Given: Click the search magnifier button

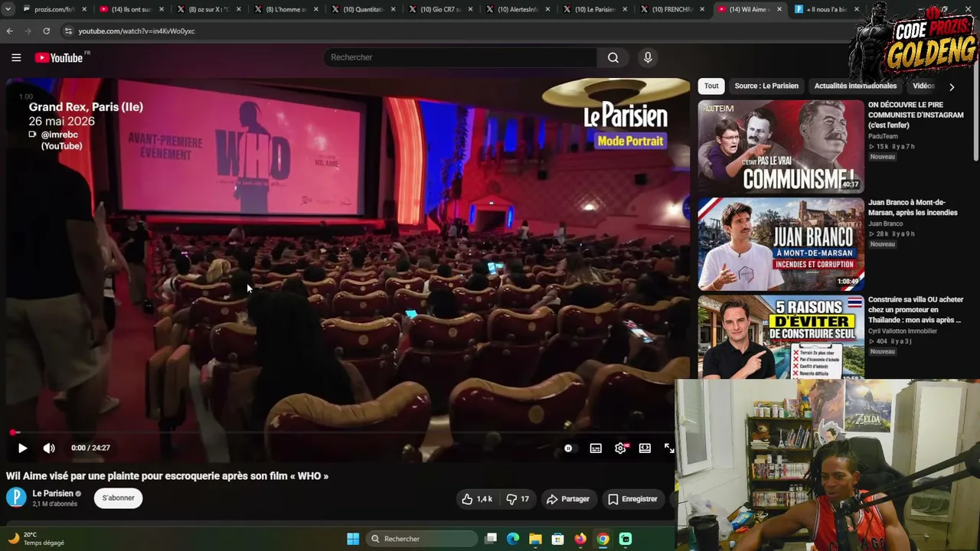Looking at the screenshot, I should (x=613, y=57).
